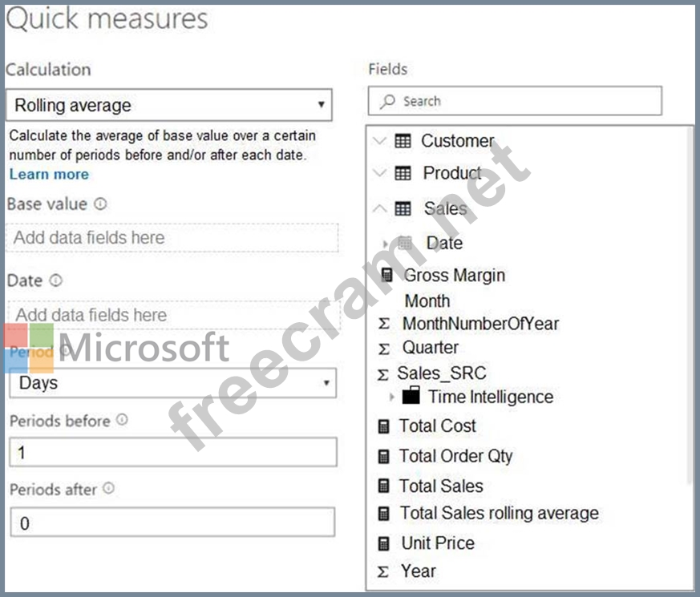Click the sigma icon beside Year
700x597 pixels.
tap(384, 571)
